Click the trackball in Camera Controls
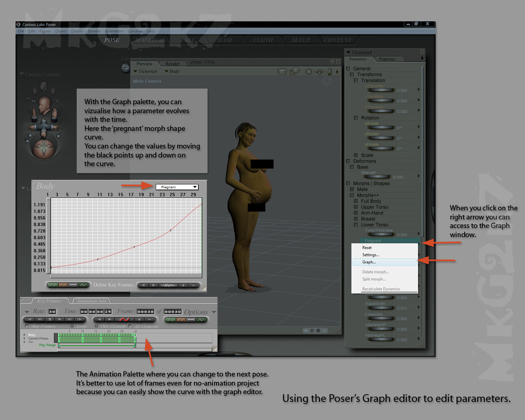 coord(44,148)
